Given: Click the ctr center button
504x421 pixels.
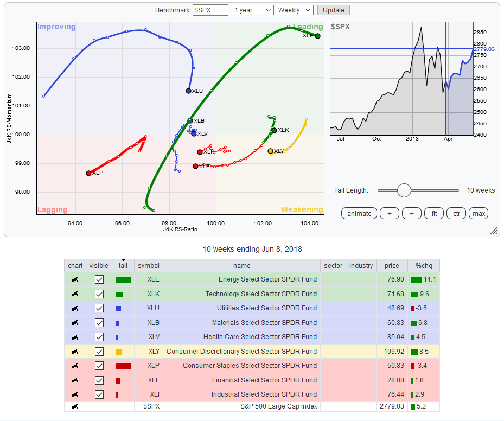Looking at the screenshot, I should pos(456,213).
